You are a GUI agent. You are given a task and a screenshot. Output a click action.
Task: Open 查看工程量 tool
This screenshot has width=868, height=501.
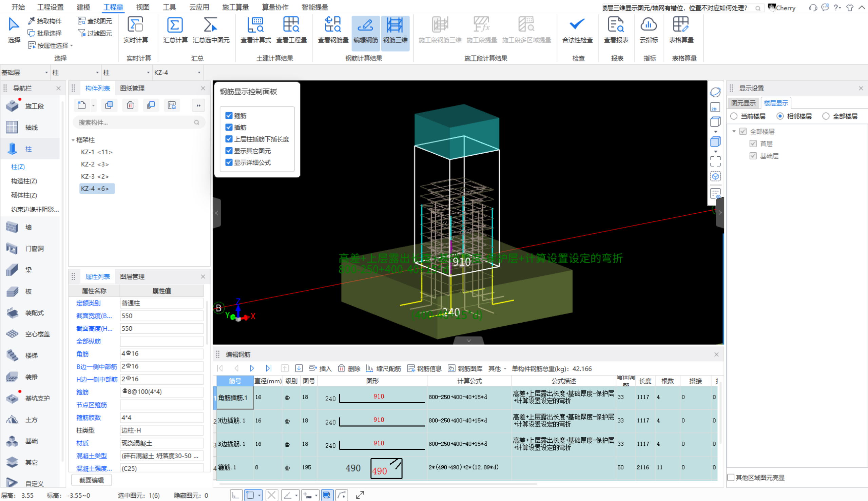tap(291, 30)
